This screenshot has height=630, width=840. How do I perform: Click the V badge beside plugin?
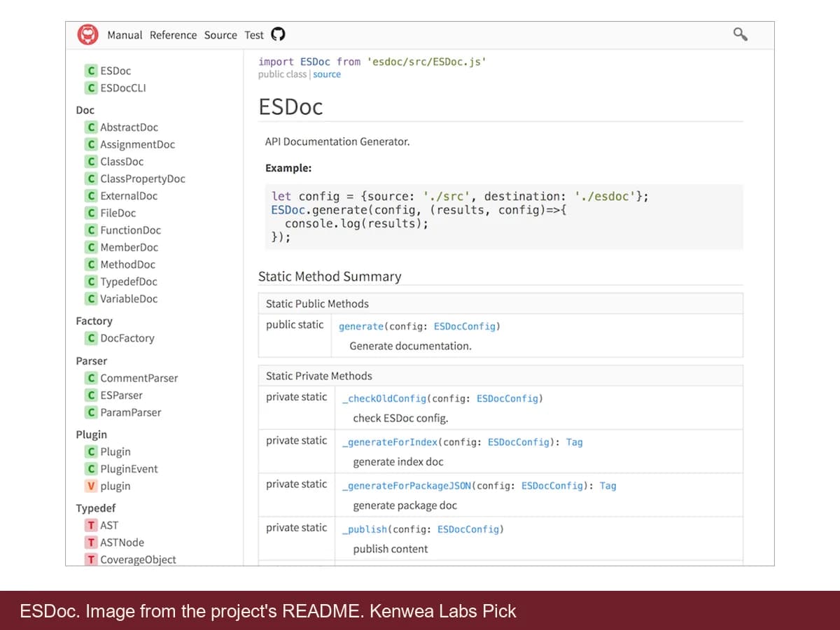tap(91, 486)
